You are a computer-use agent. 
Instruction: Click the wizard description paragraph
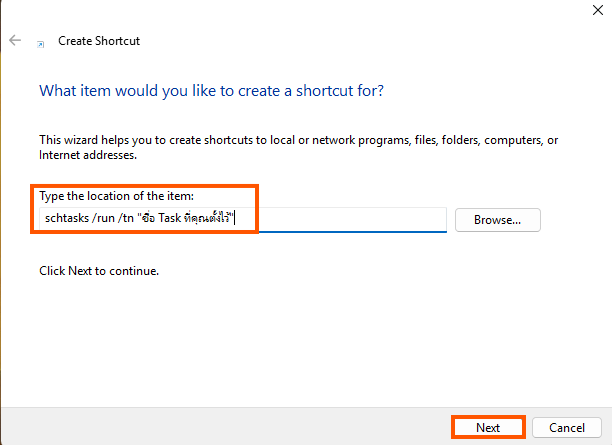coord(299,148)
